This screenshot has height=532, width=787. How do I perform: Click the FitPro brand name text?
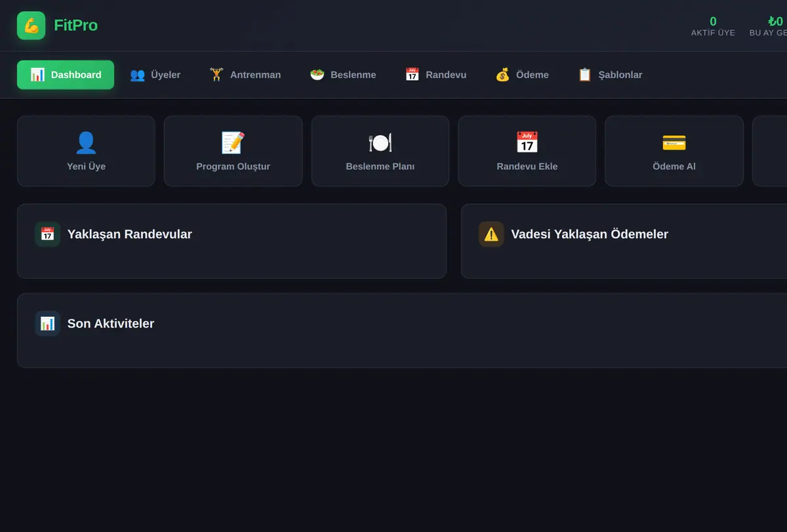[75, 26]
